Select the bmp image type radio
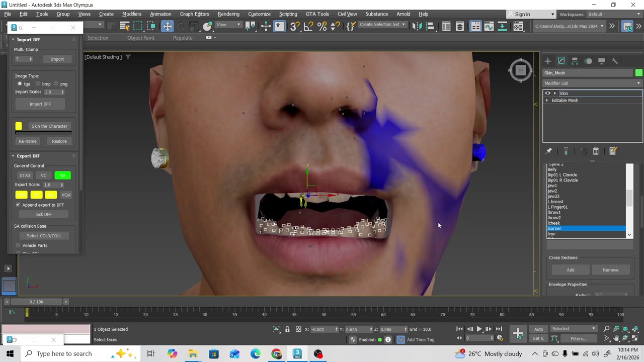This screenshot has width=644, height=362. (x=38, y=84)
